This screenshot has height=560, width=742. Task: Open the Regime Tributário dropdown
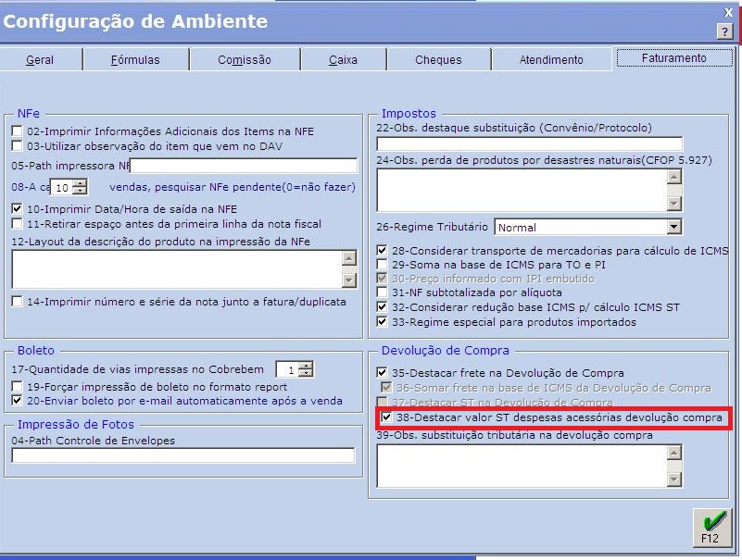[x=675, y=227]
